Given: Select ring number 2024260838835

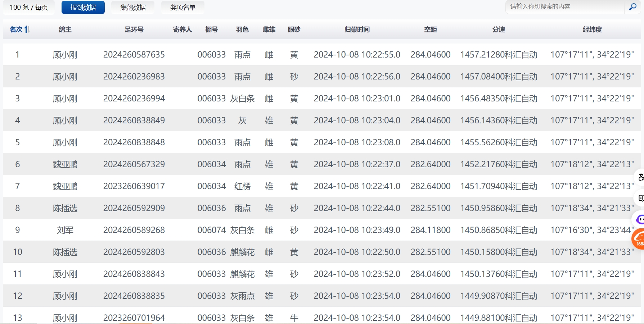Looking at the screenshot, I should coord(134,296).
